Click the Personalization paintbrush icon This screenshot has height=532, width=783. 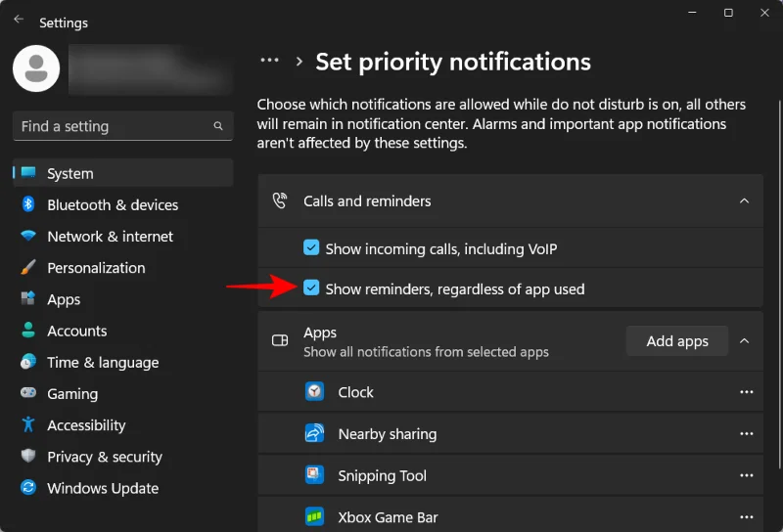[x=28, y=267]
